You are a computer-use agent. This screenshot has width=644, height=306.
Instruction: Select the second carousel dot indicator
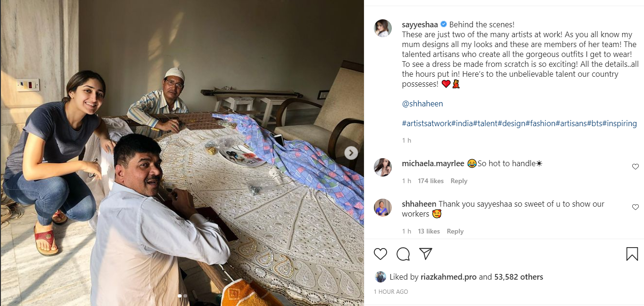185,296
